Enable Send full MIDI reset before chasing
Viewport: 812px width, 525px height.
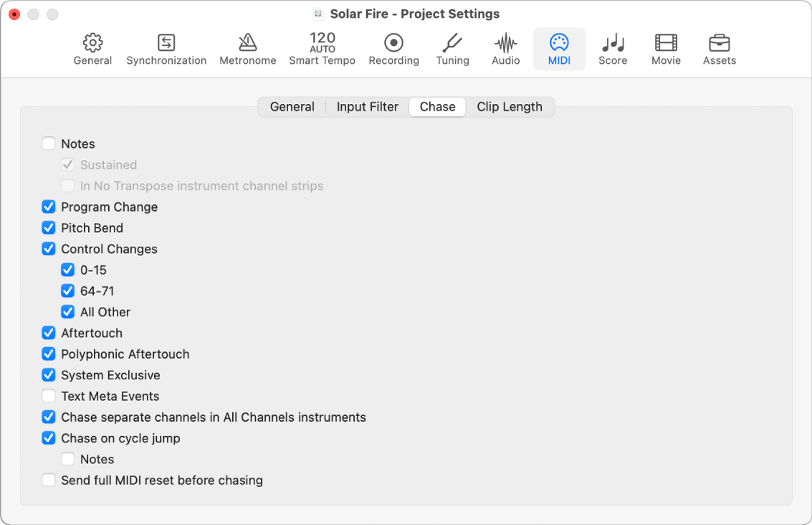click(49, 481)
